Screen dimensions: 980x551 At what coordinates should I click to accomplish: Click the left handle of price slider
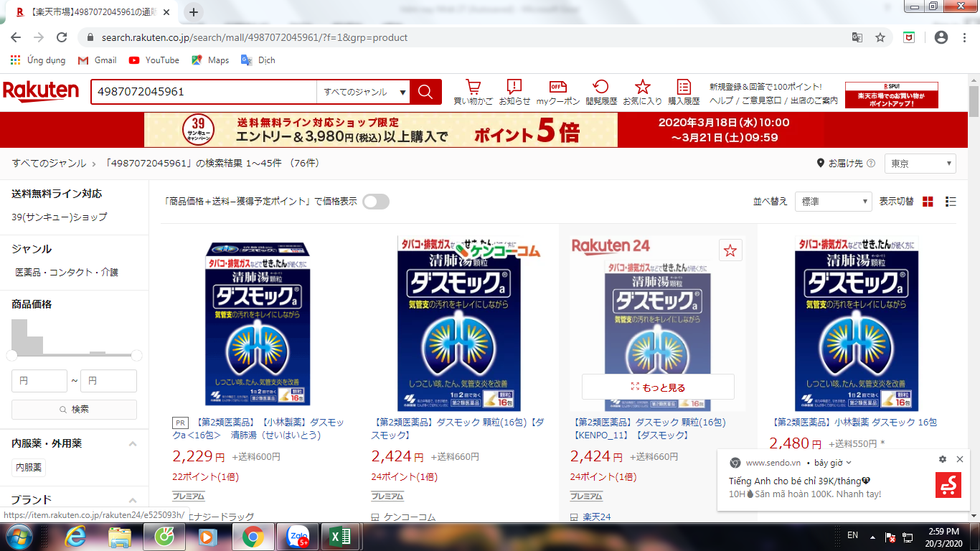[x=12, y=355]
